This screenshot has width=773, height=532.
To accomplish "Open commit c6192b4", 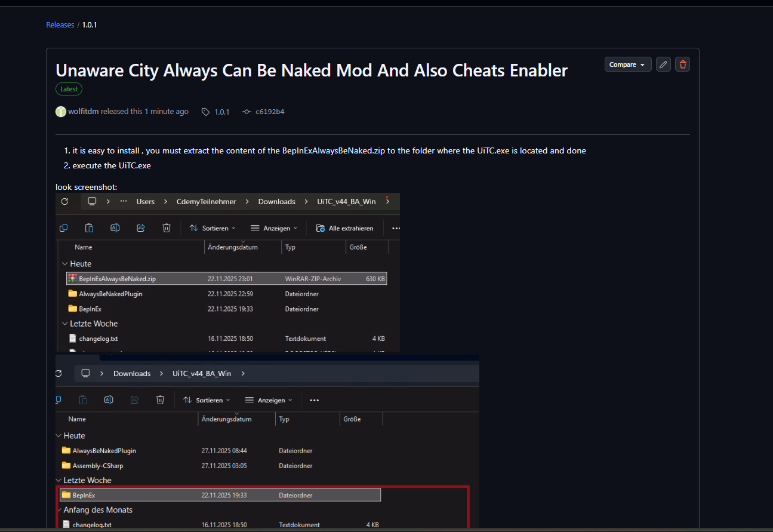I will (270, 112).
